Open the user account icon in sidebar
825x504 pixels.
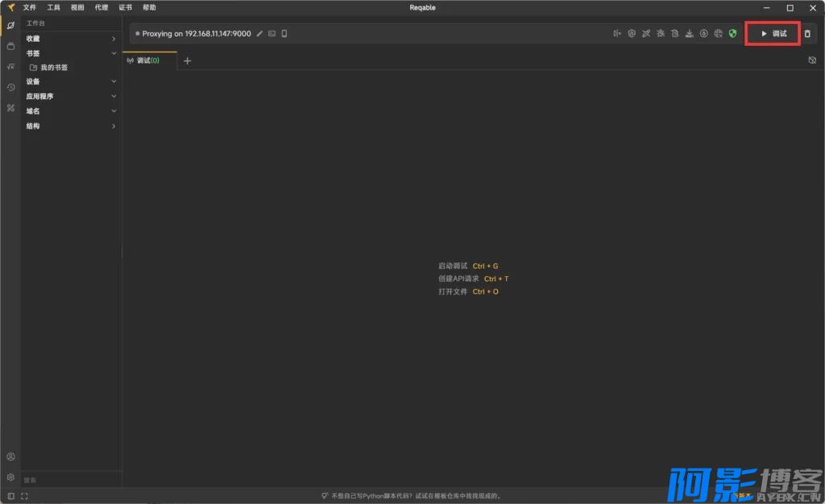pyautogui.click(x=10, y=456)
